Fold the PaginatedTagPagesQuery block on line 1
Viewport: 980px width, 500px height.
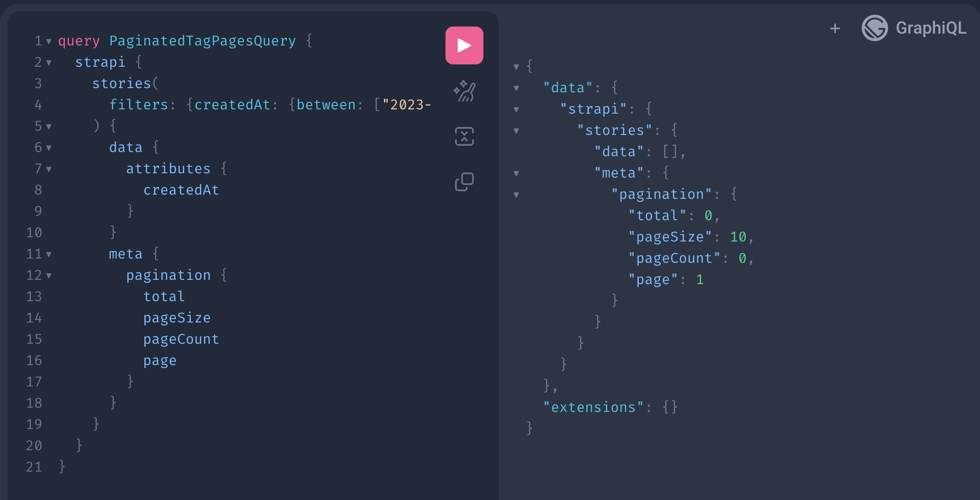pyautogui.click(x=49, y=41)
